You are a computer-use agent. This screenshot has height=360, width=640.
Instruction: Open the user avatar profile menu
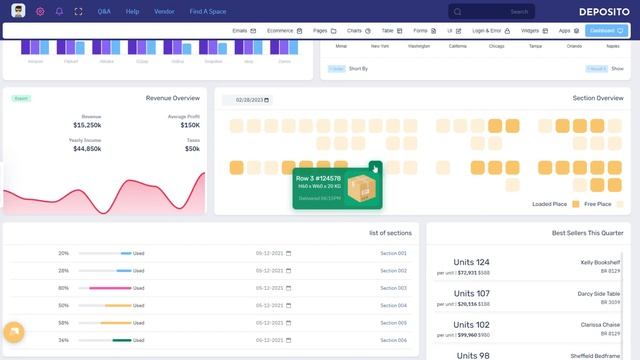pos(18,11)
